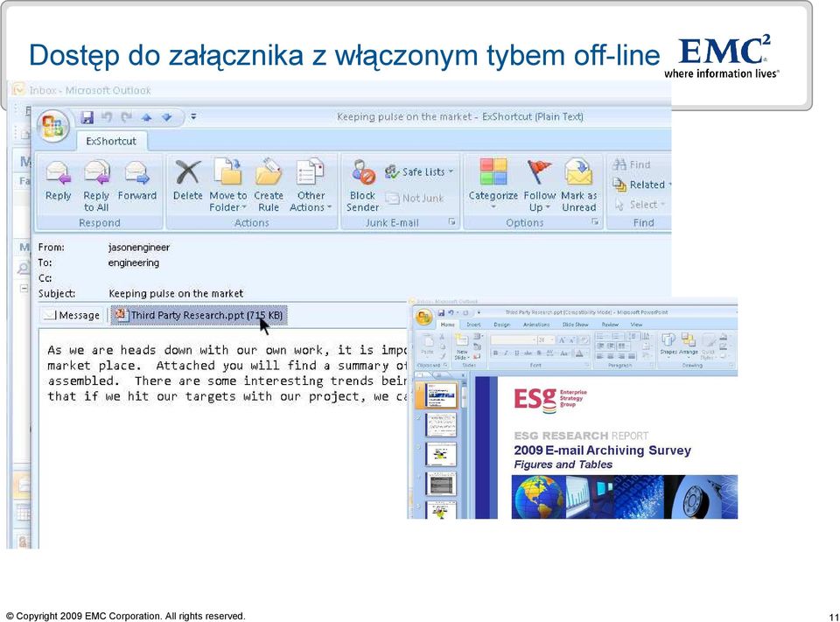Viewport: 840px width, 622px height.
Task: Toggle Italic in PowerPoint Font group
Action: click(507, 353)
